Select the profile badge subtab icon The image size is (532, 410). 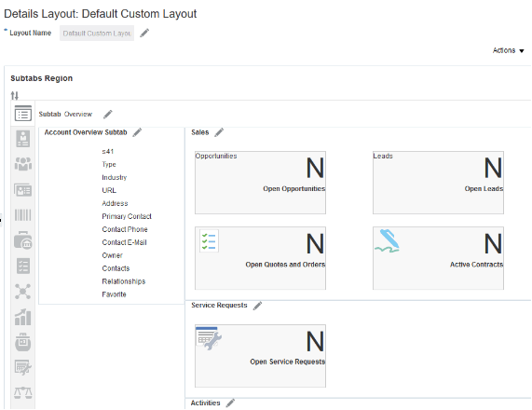click(23, 139)
